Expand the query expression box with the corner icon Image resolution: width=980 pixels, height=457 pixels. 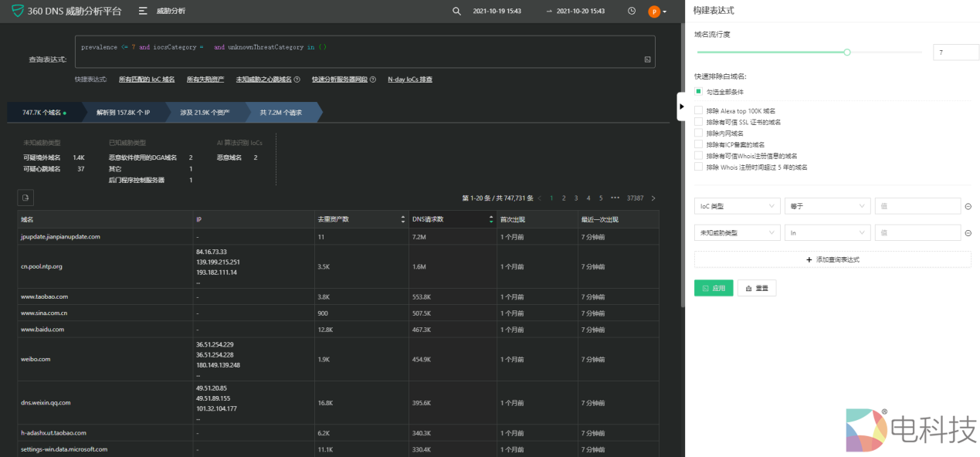[x=647, y=59]
